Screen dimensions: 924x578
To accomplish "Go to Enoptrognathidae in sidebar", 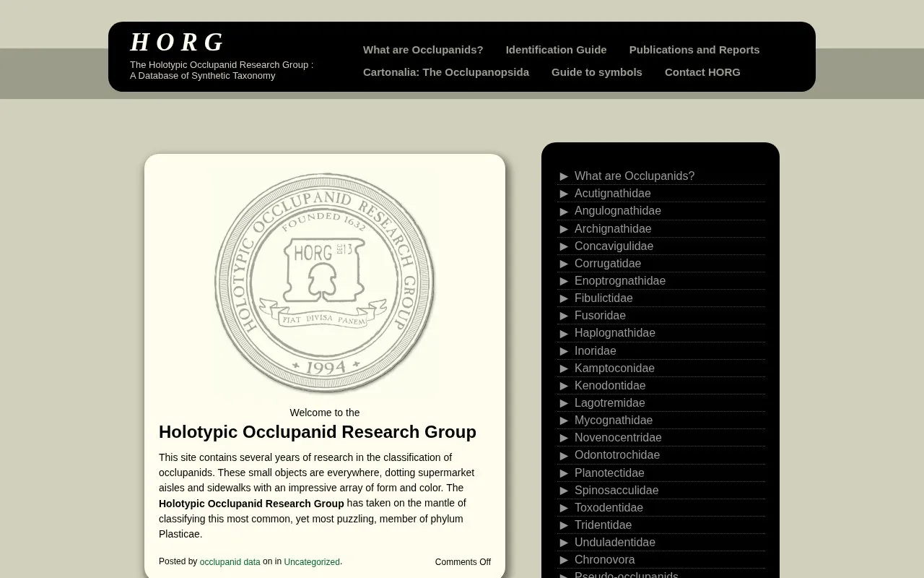I will click(620, 280).
